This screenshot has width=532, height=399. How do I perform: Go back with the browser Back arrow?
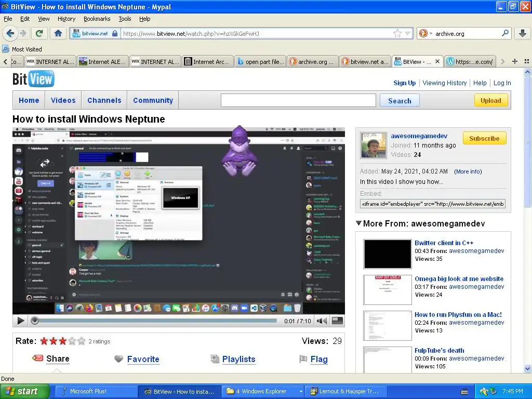(x=10, y=33)
